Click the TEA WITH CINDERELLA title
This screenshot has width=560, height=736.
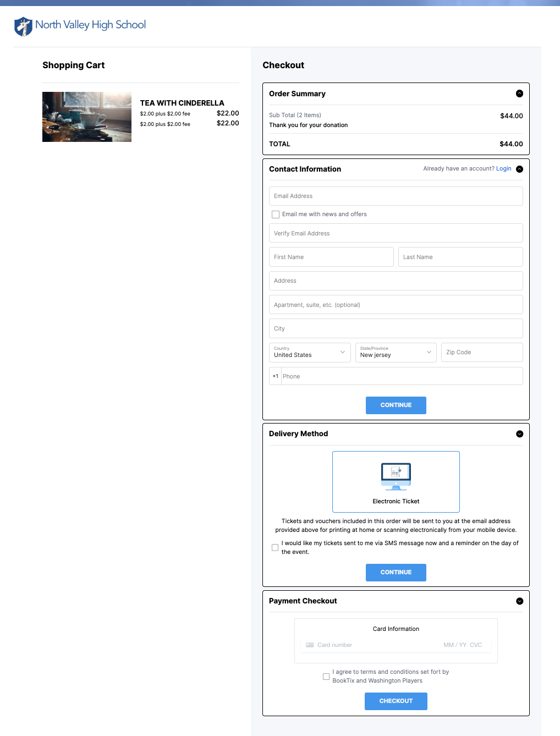[x=182, y=103]
